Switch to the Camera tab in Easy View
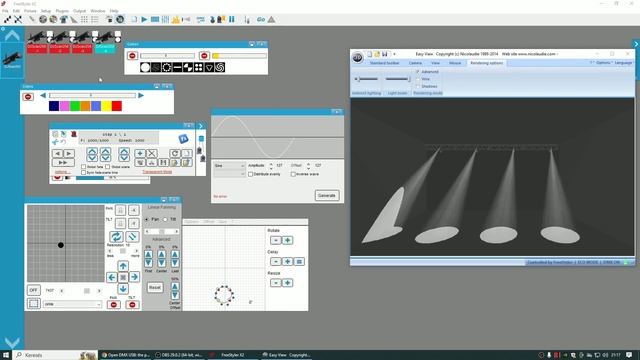 click(415, 63)
